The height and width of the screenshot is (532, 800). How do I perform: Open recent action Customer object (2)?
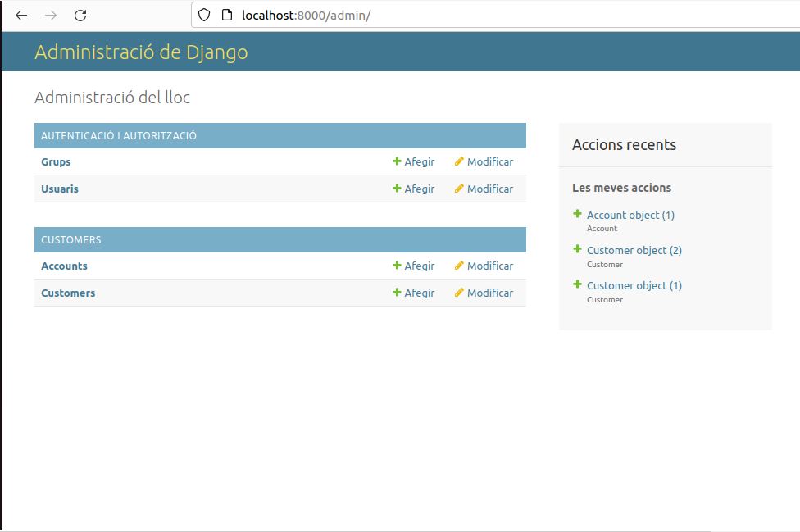634,251
